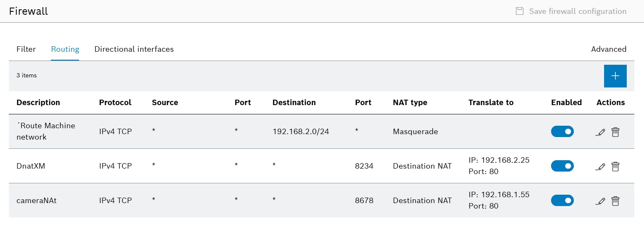Click the Enabled column header

click(566, 103)
